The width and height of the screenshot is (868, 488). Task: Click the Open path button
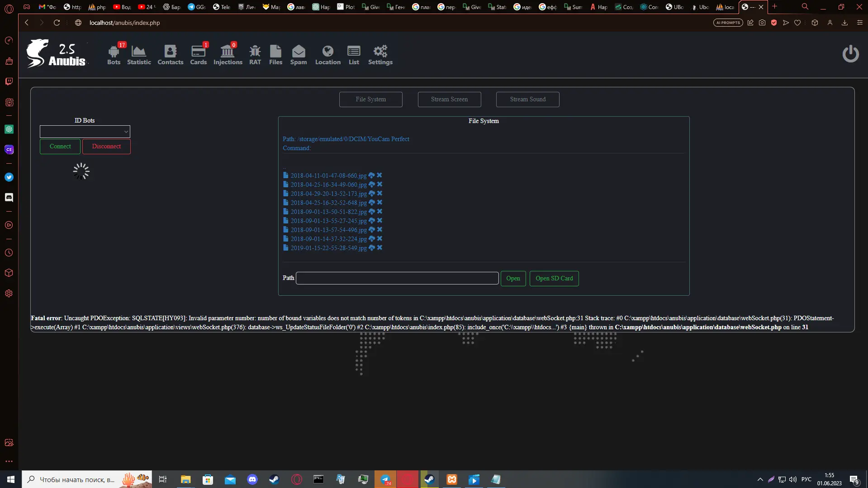(513, 279)
